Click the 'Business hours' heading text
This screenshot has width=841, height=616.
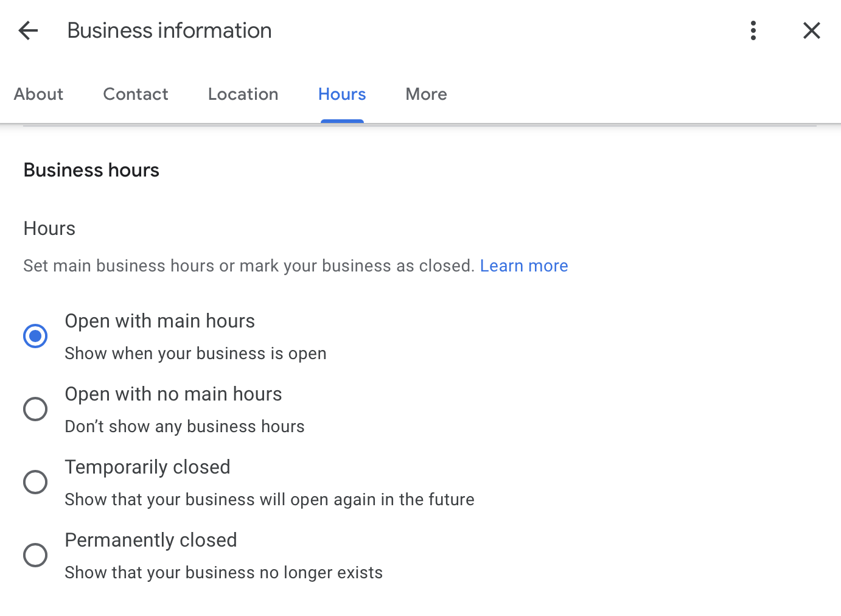[91, 170]
